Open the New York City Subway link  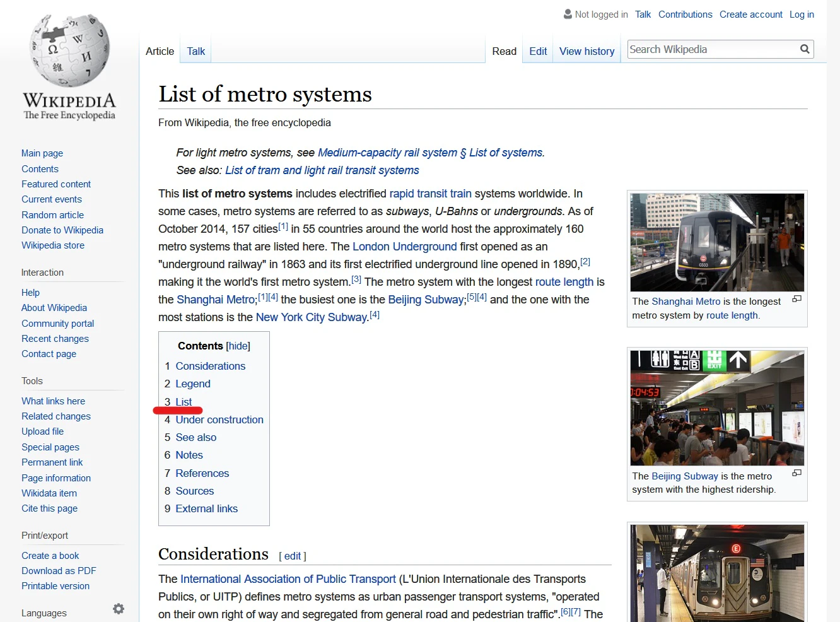[x=311, y=317]
